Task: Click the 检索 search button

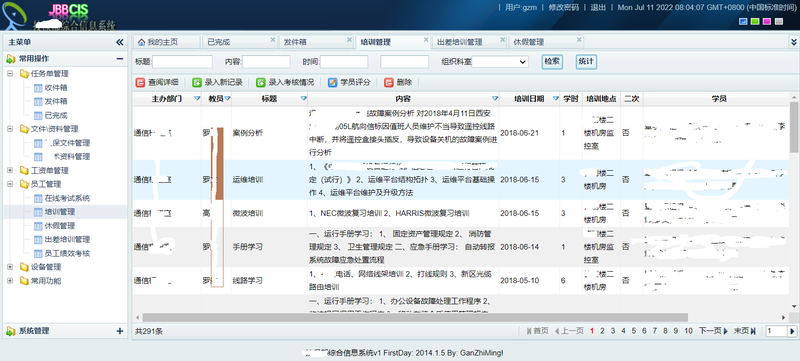Action: 552,62
